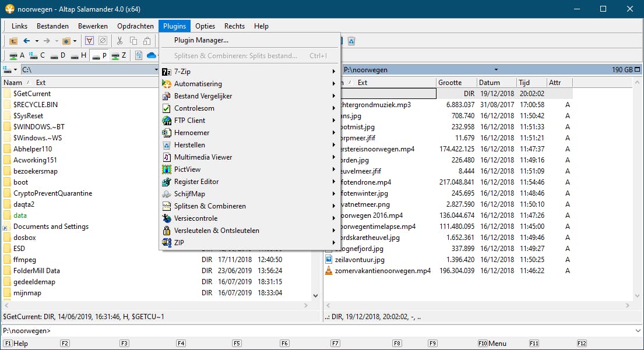Switch to drive D in the drive bar
Screen dimensions: 644x350
click(58, 55)
